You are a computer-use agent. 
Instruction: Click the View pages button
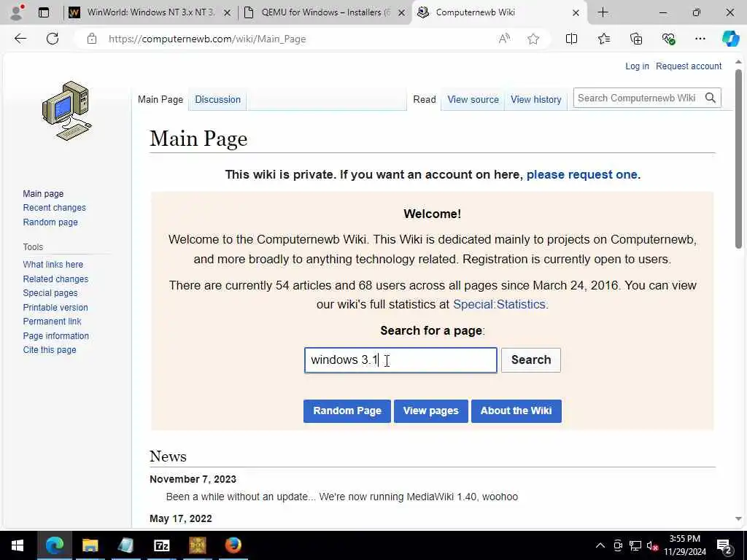pos(430,411)
